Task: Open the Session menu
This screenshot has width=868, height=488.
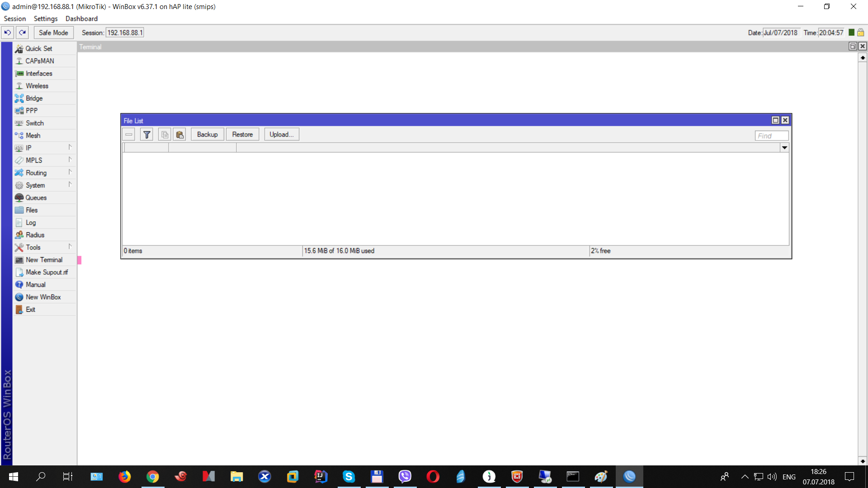Action: click(x=15, y=19)
